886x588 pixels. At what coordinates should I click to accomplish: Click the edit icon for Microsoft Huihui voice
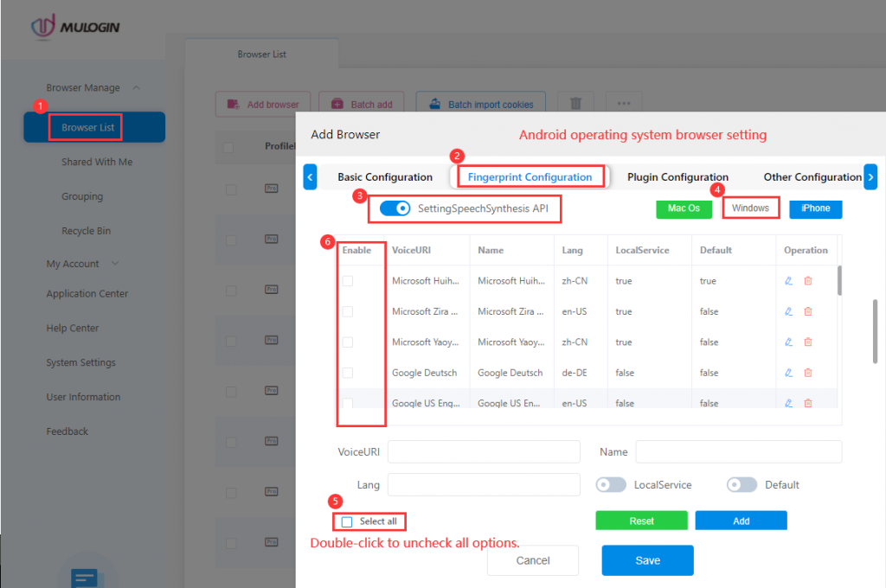pyautogui.click(x=788, y=281)
